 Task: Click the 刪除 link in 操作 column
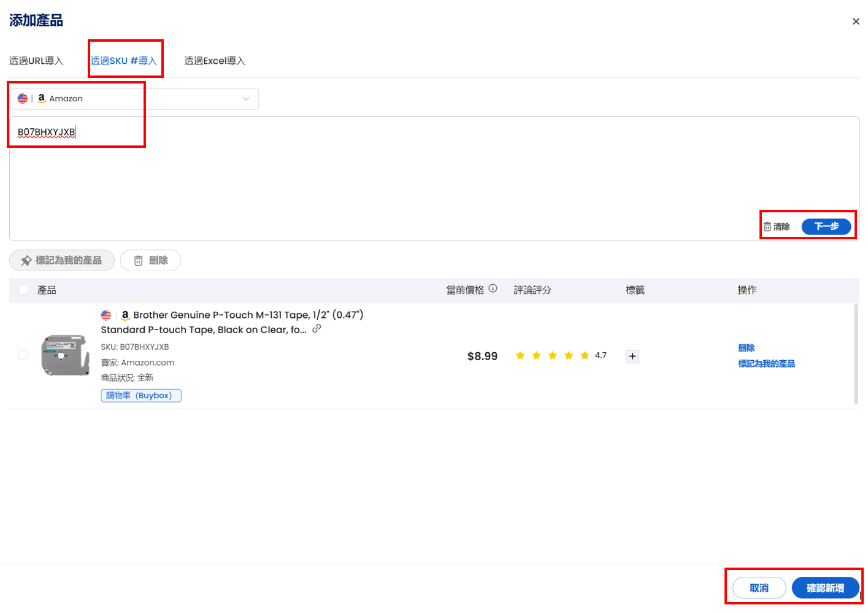coord(747,348)
